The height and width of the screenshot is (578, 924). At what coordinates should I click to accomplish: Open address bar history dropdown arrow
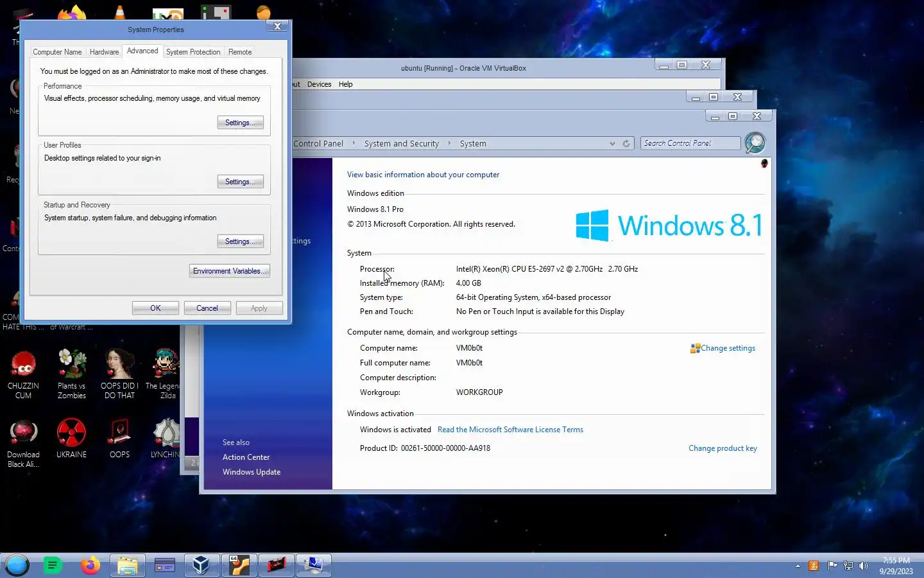(x=612, y=144)
